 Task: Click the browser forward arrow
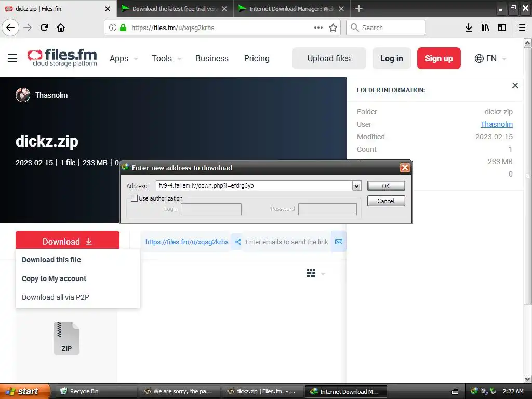28,28
